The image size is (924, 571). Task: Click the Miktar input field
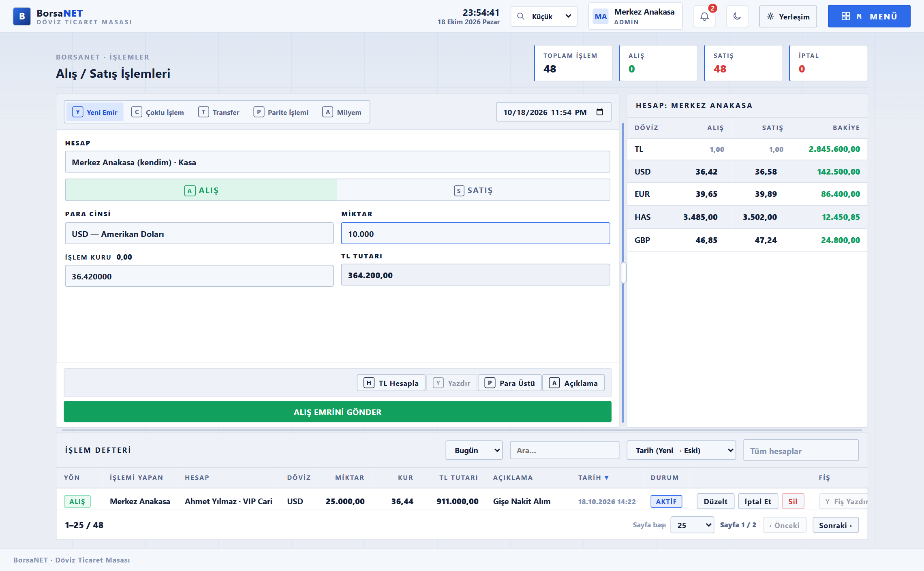475,234
